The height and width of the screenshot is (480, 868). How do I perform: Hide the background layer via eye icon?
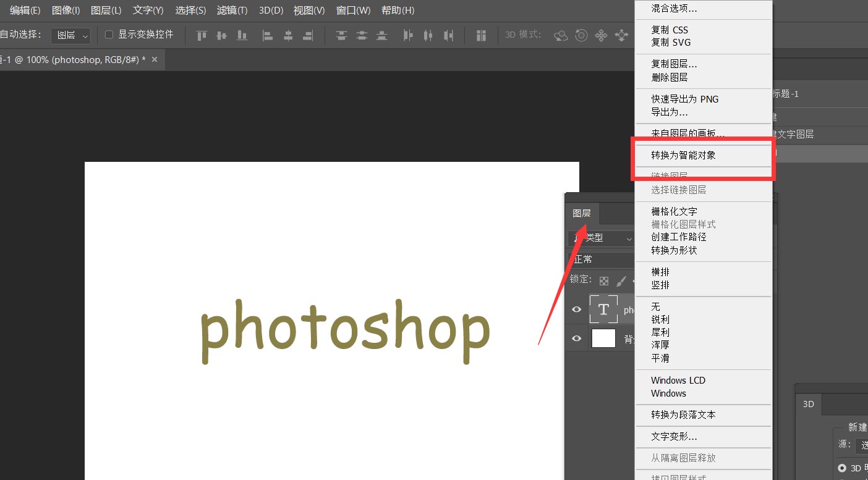click(577, 339)
